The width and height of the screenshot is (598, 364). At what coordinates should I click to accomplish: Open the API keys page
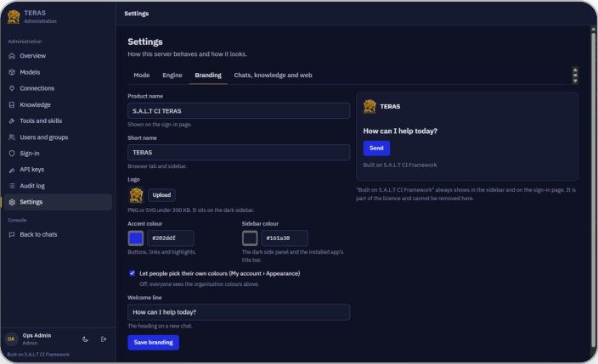coord(57,170)
